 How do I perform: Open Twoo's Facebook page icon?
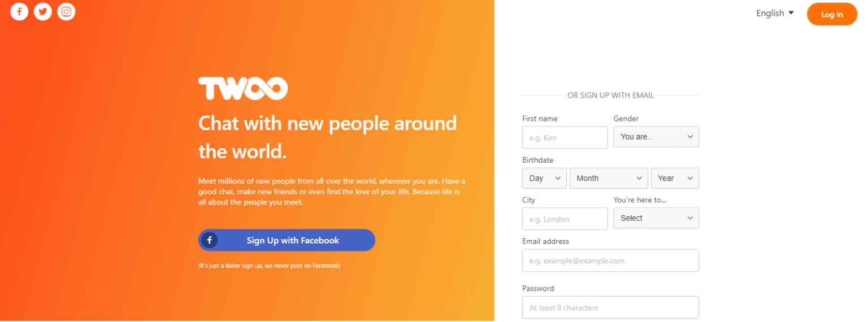point(19,11)
